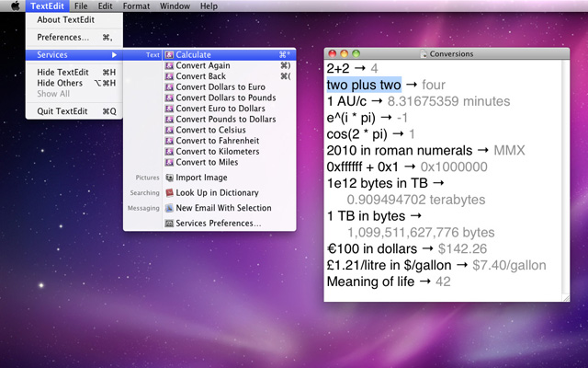Expand the Services submenu arrow
The image size is (588, 368).
point(112,55)
